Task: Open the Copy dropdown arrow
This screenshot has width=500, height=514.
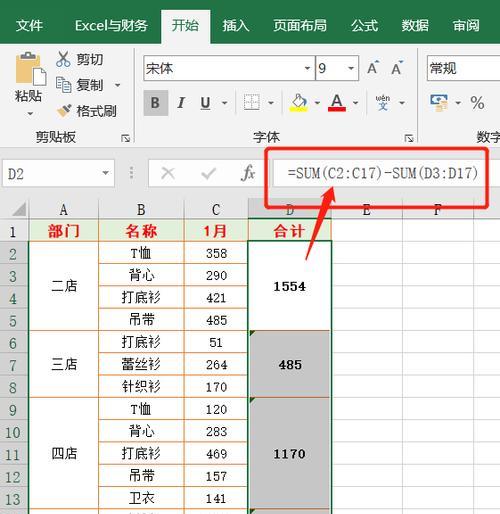Action: click(117, 85)
